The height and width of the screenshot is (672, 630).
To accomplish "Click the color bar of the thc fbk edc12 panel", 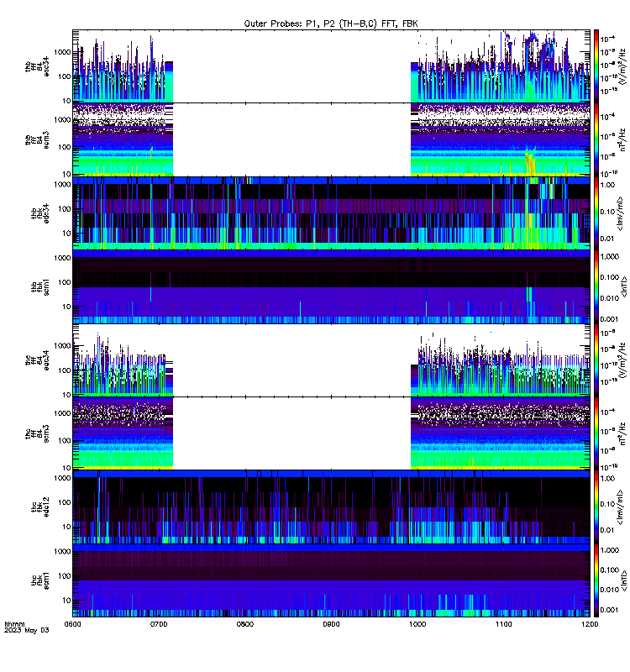I will coord(596,507).
